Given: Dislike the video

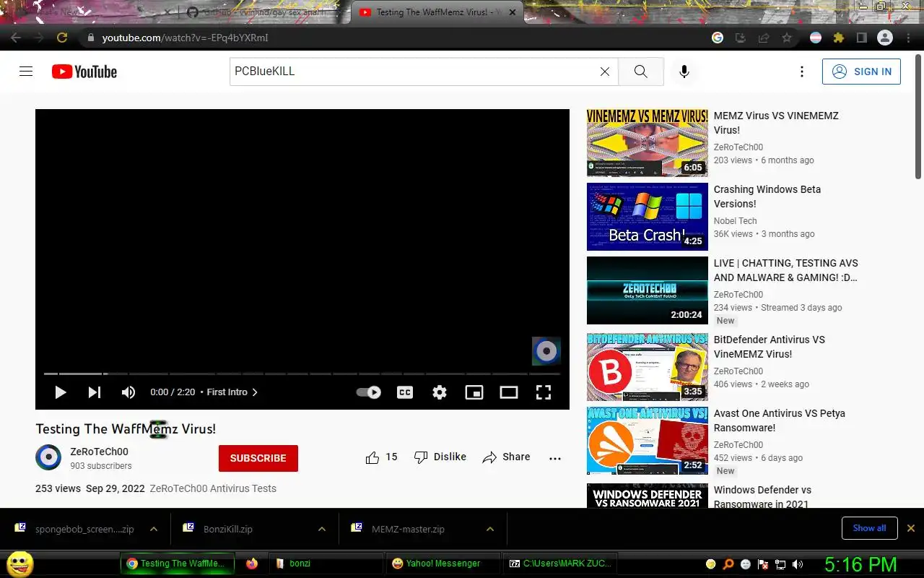Looking at the screenshot, I should (440, 457).
